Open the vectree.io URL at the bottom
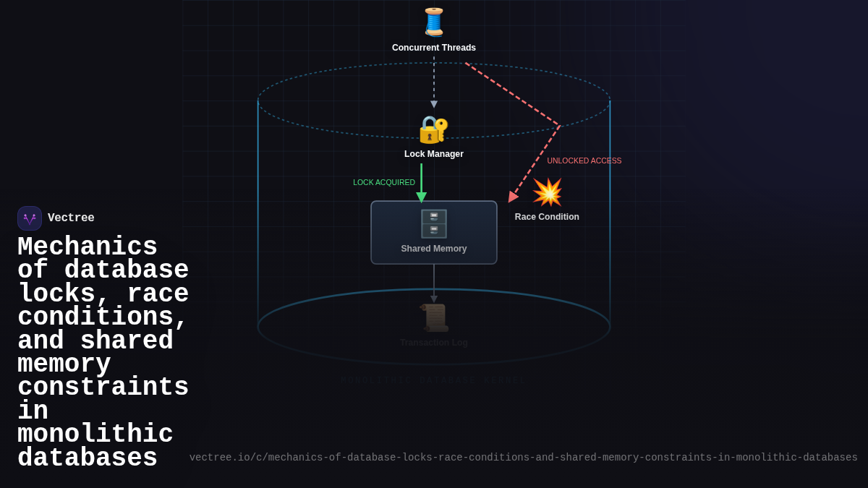Screen dimensions: 868x488 [523, 458]
